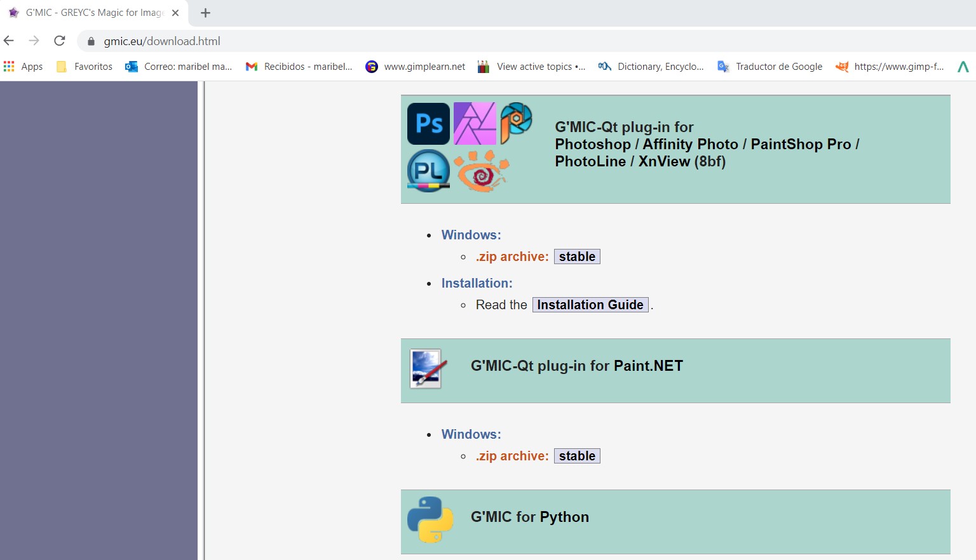
Task: Click the PhotoLine PL icon
Action: (x=428, y=170)
